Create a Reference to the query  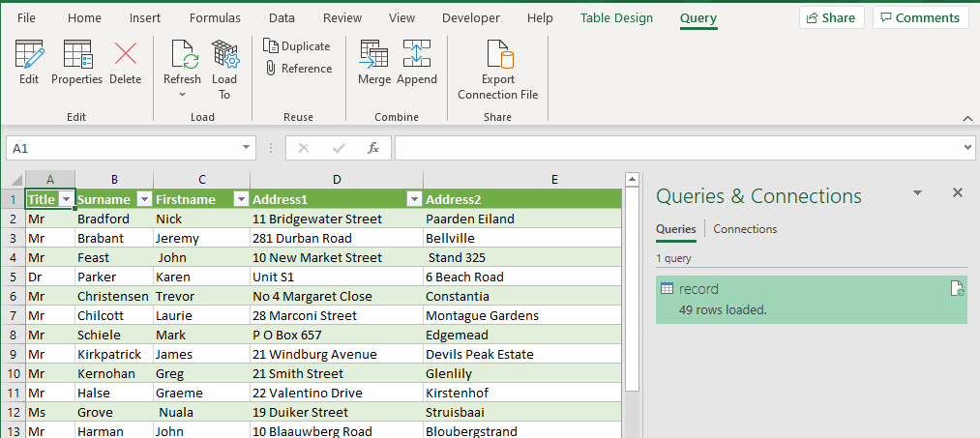click(x=298, y=69)
